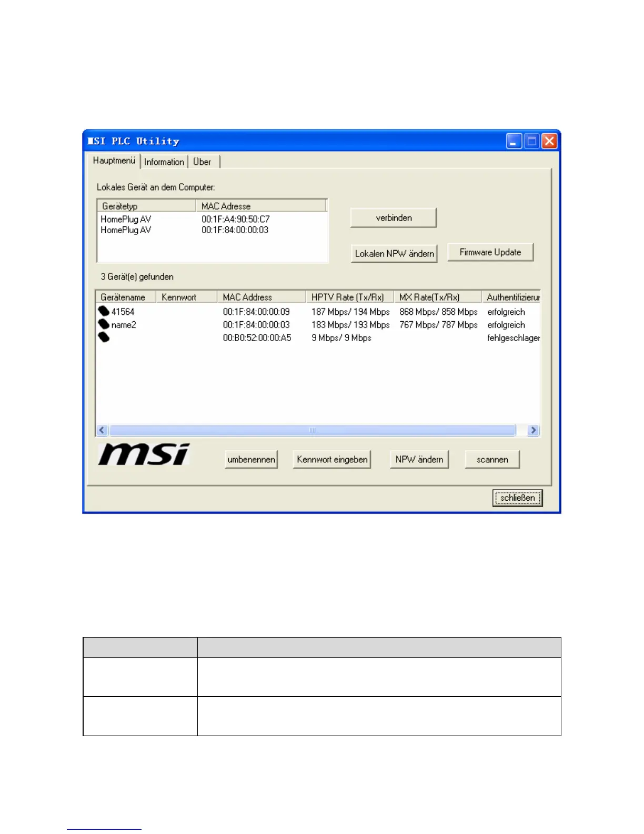Click the scannen button
This screenshot has height=834, width=644.
tap(492, 460)
